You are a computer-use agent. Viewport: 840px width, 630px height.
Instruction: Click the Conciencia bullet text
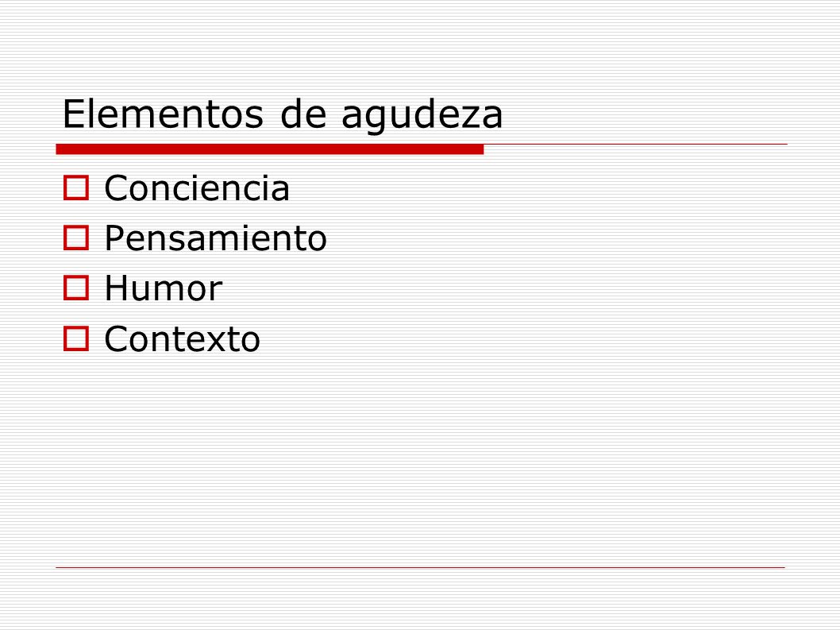pos(197,188)
